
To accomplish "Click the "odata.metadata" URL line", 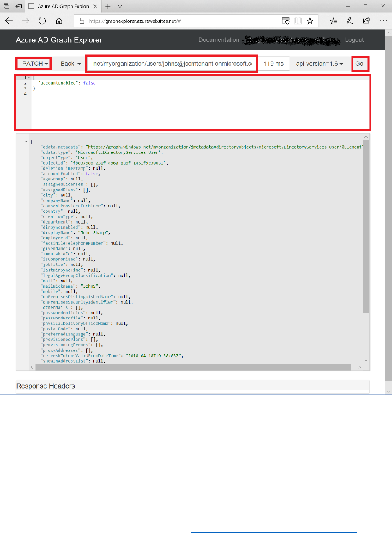I will click(201, 147).
